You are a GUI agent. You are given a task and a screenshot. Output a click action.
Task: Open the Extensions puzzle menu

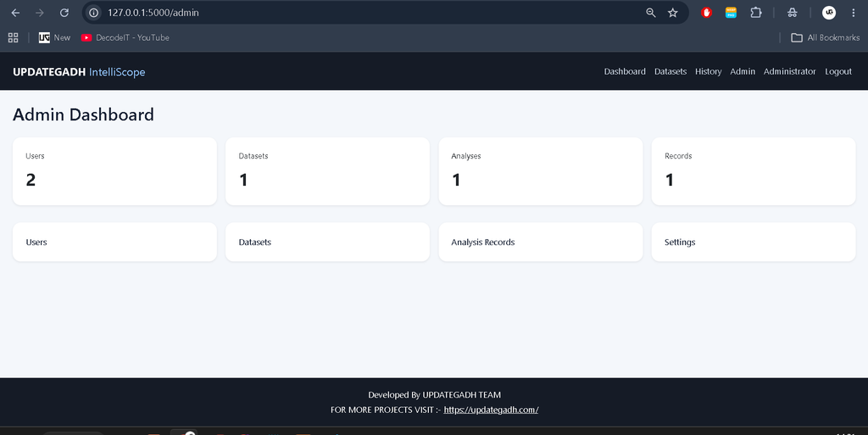pos(755,12)
